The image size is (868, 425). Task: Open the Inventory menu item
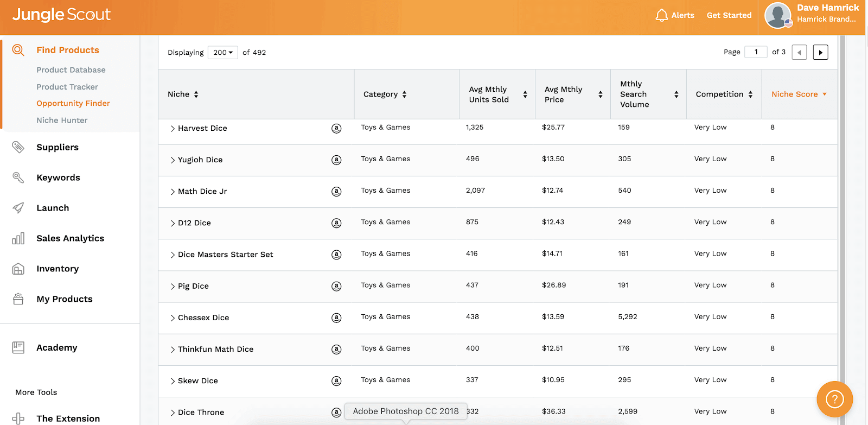(58, 269)
